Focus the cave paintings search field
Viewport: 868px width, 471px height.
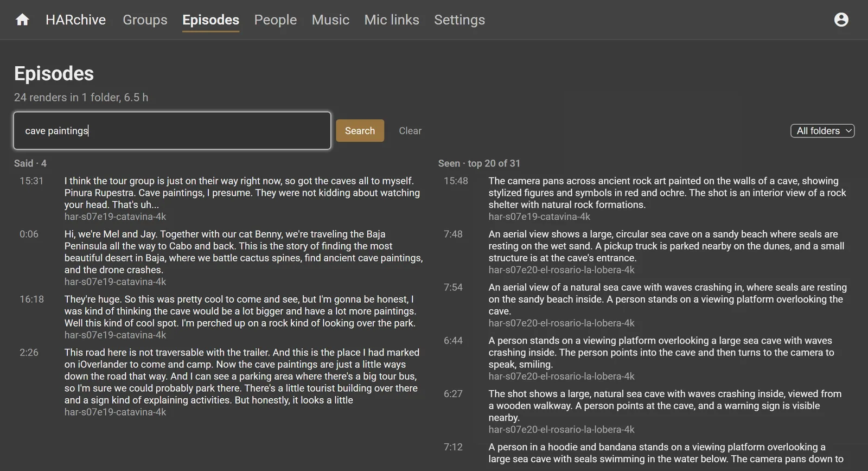tap(172, 131)
